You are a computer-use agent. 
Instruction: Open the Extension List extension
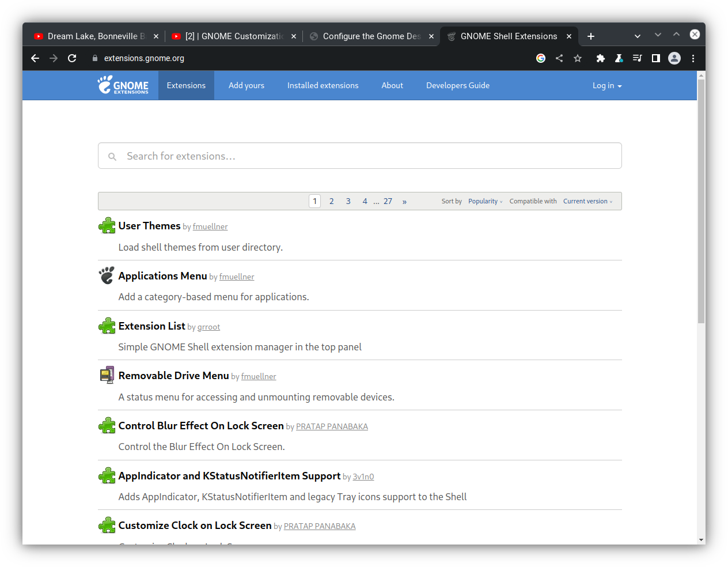(152, 326)
